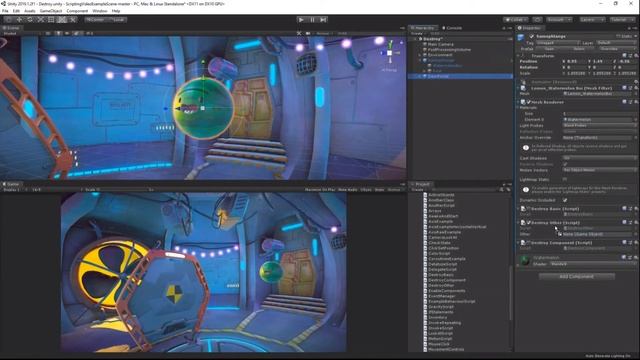Toggle the Dynamic Occluded checkbox
This screenshot has height=360, width=640.
coord(565,200)
